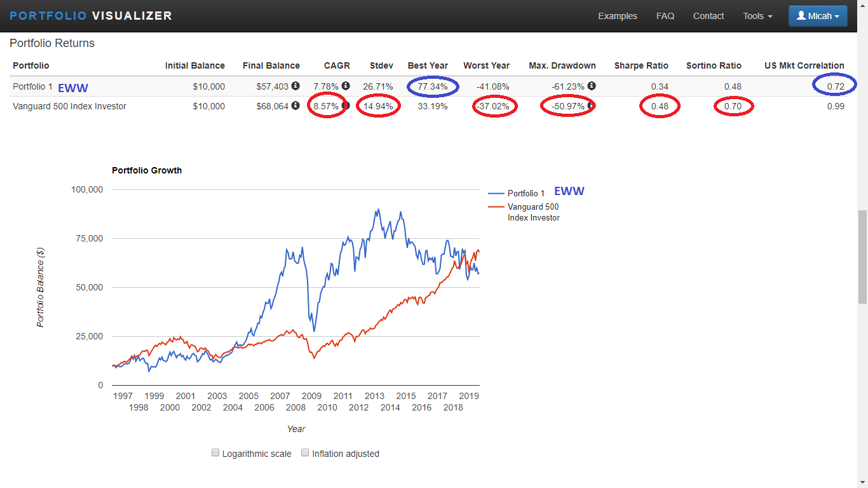Viewport: 868px width, 488px height.
Task: Click the 77.34% best year value
Action: (x=432, y=86)
